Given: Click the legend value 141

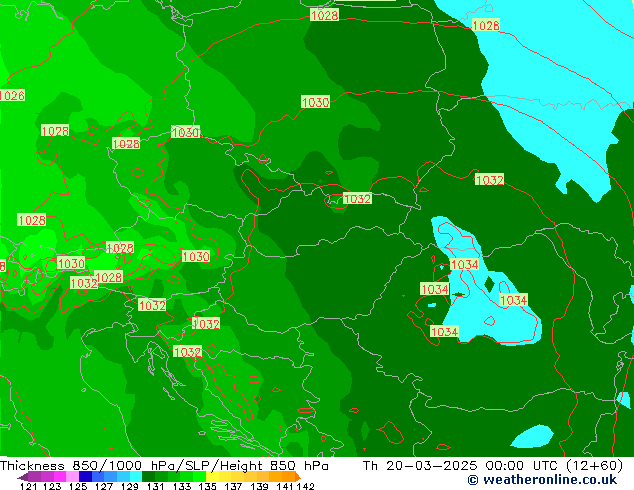Looking at the screenshot, I should [x=285, y=486].
